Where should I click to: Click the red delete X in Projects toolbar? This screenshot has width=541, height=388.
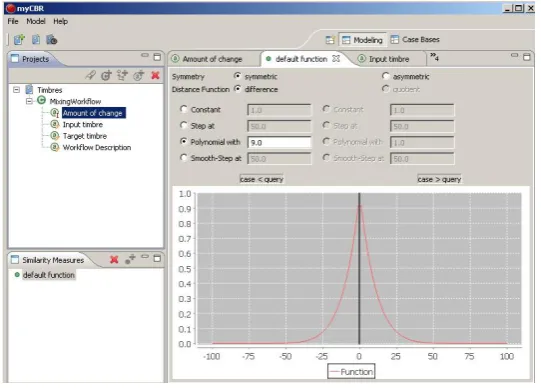click(155, 75)
